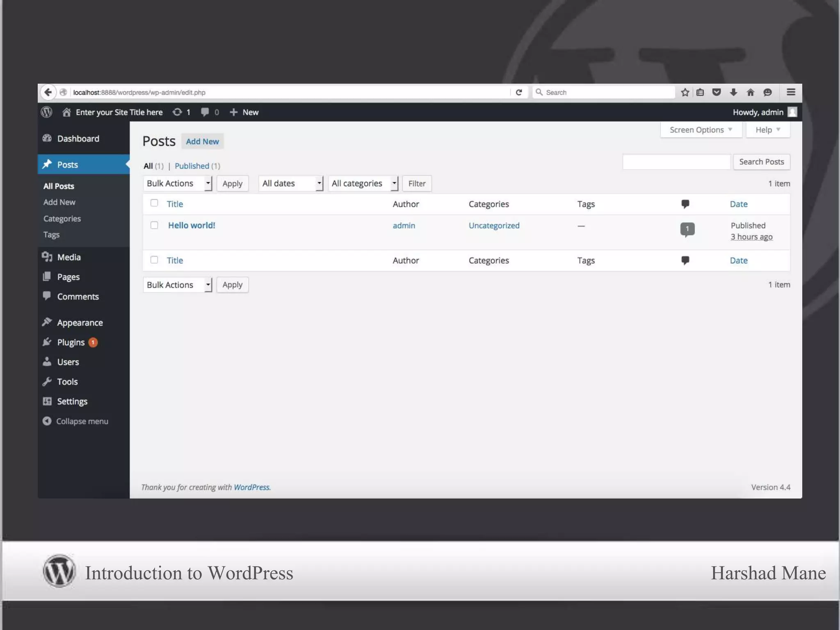Open Users in the sidebar

(x=84, y=362)
